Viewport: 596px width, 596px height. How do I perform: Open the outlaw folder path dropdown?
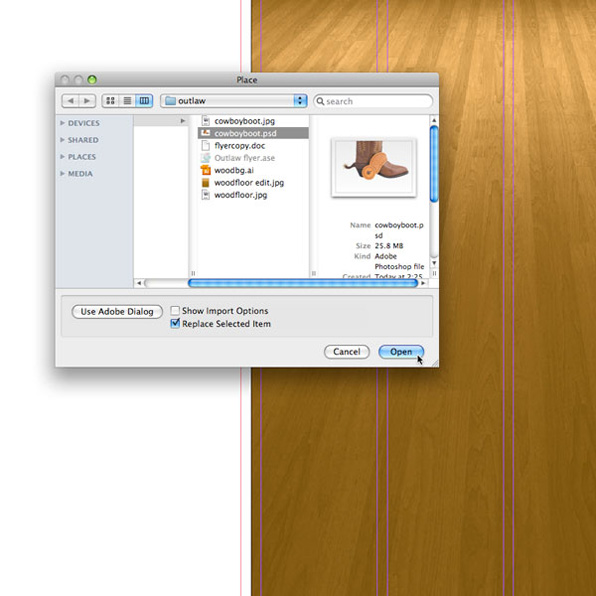click(233, 101)
